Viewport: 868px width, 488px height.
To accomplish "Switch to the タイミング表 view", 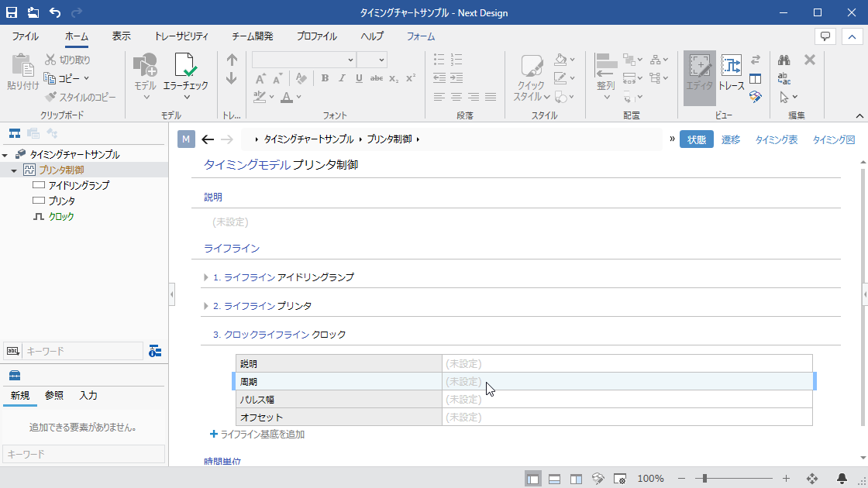I will coord(776,140).
